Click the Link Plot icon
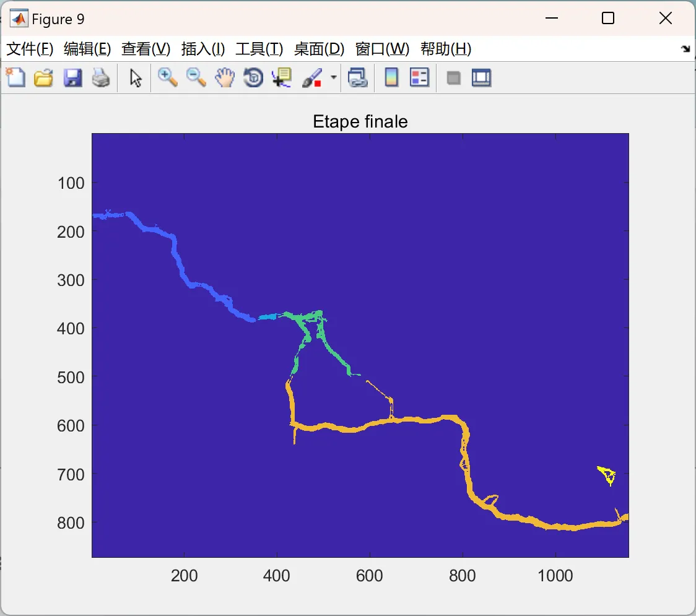696x616 pixels. click(357, 77)
